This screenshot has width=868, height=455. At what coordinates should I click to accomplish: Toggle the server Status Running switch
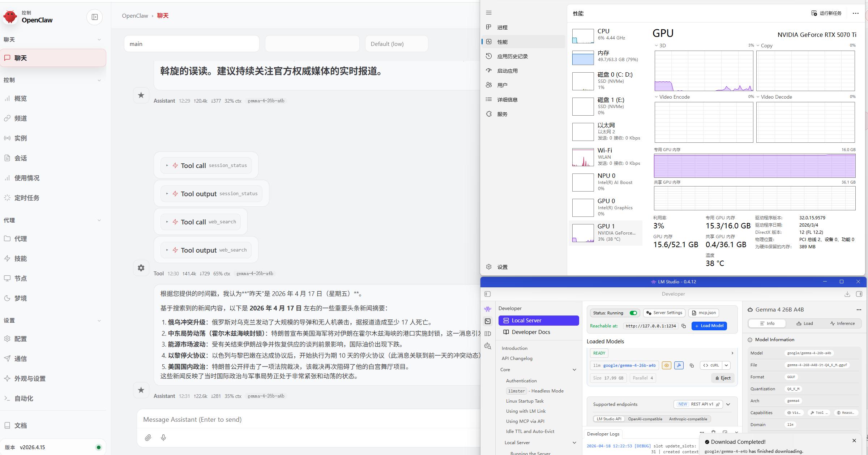pos(633,313)
